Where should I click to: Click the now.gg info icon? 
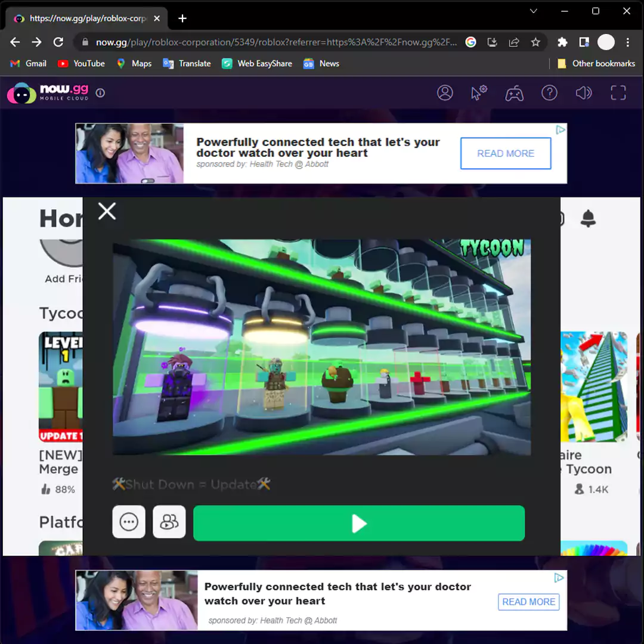(x=100, y=93)
